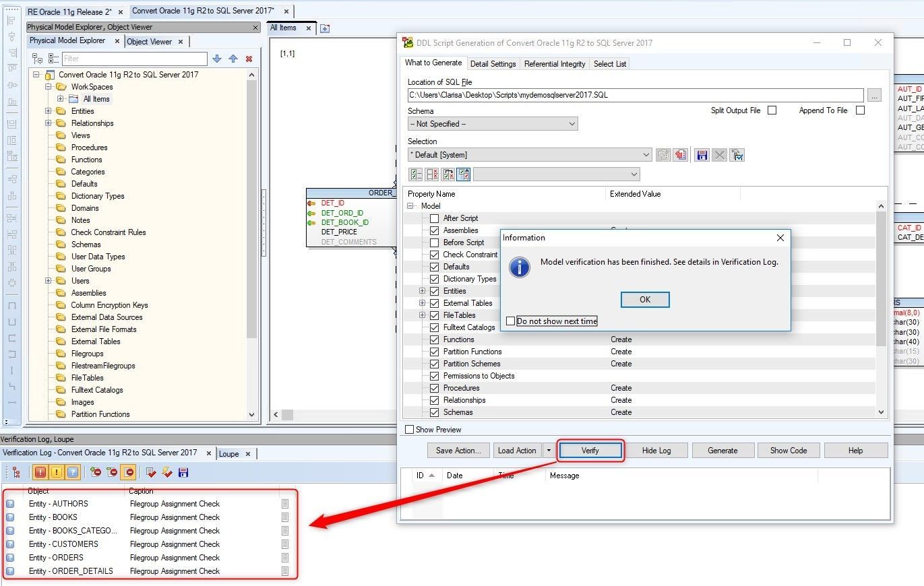924x586 pixels.
Task: Enable the Show Preview checkbox
Action: [409, 430]
